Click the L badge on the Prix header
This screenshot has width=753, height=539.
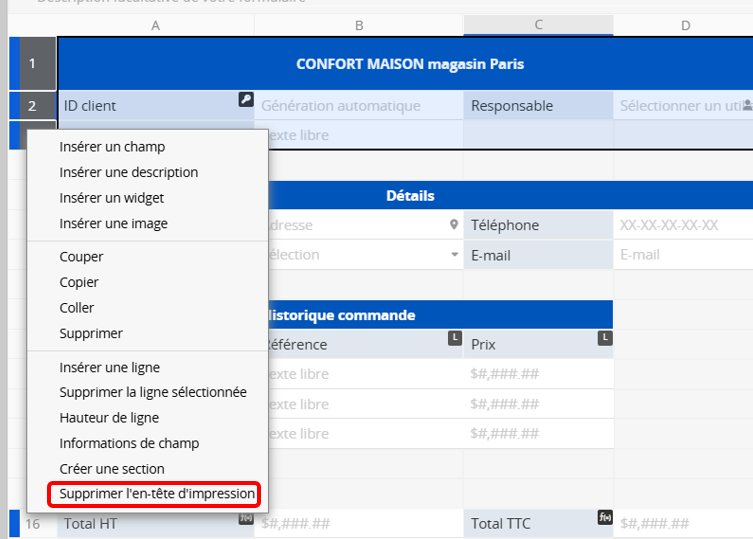(604, 339)
